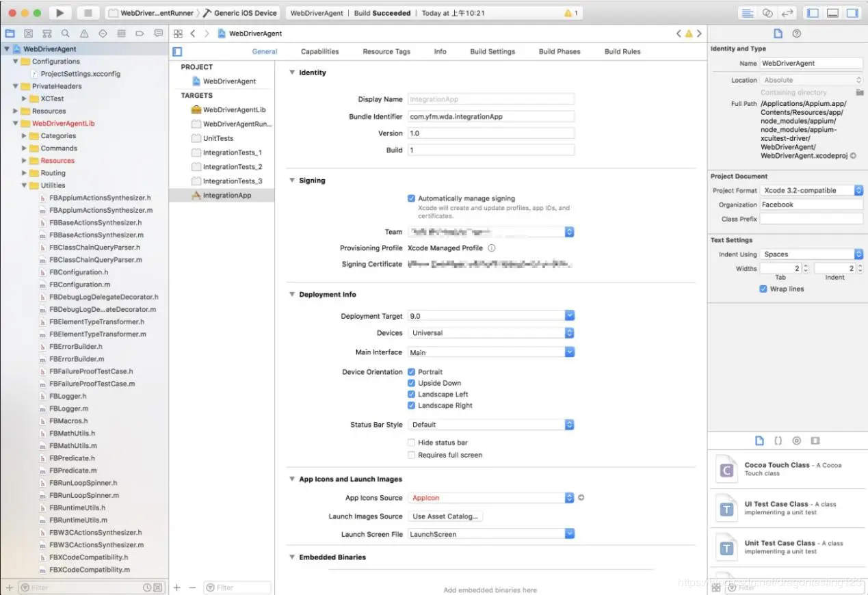This screenshot has height=595, width=868.
Task: Click the Organization field
Action: (812, 204)
